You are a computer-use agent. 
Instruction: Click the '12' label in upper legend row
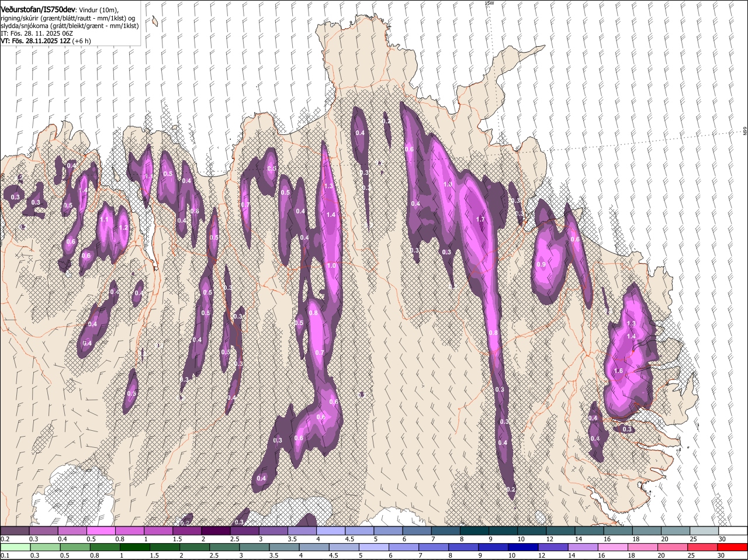[549, 539]
